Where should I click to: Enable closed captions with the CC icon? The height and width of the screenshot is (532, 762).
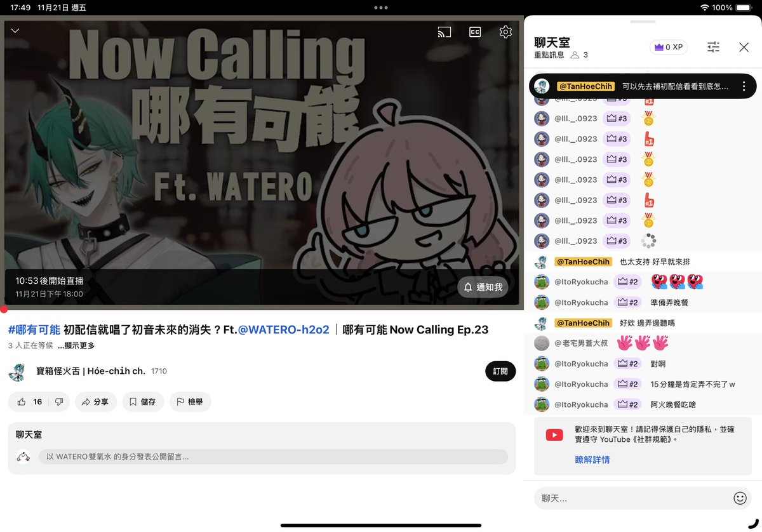tap(474, 31)
